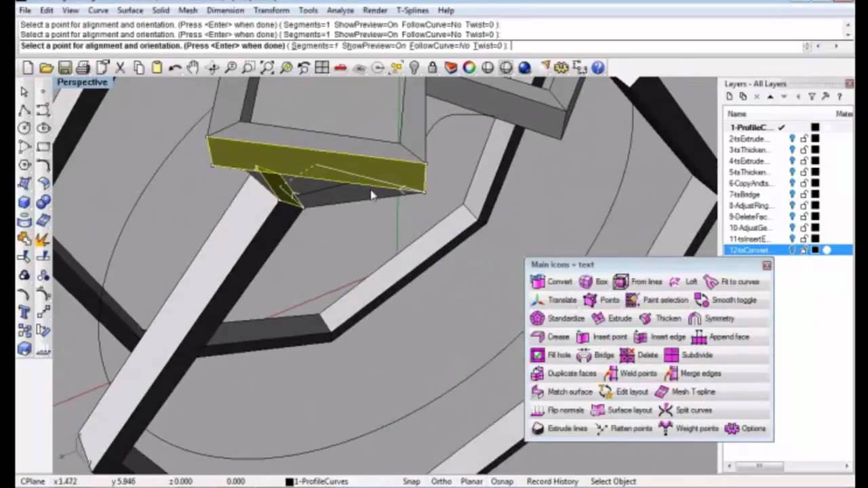Open the T-Splines menu
The height and width of the screenshot is (488, 868).
coord(412,11)
